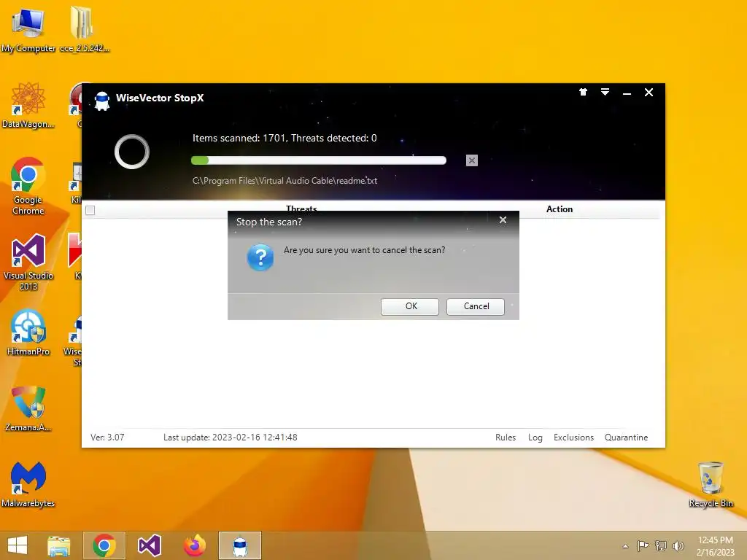Minimize the WiseVector StopX window

pyautogui.click(x=627, y=93)
